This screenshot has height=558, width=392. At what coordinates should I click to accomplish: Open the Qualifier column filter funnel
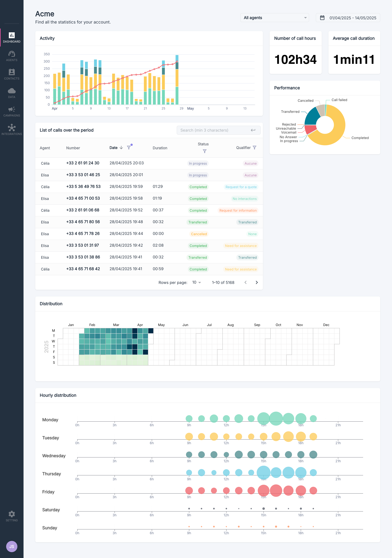point(254,148)
